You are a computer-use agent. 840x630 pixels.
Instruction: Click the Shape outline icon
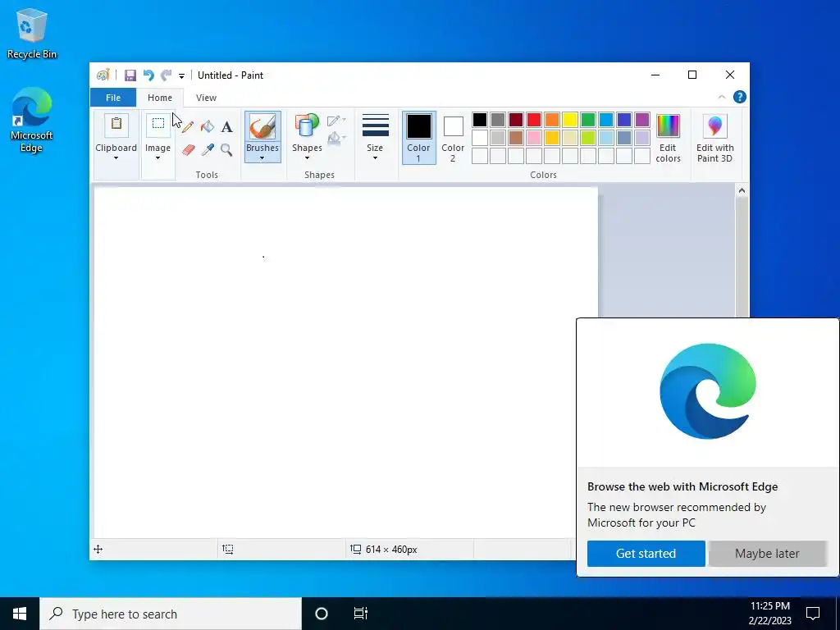pyautogui.click(x=336, y=121)
